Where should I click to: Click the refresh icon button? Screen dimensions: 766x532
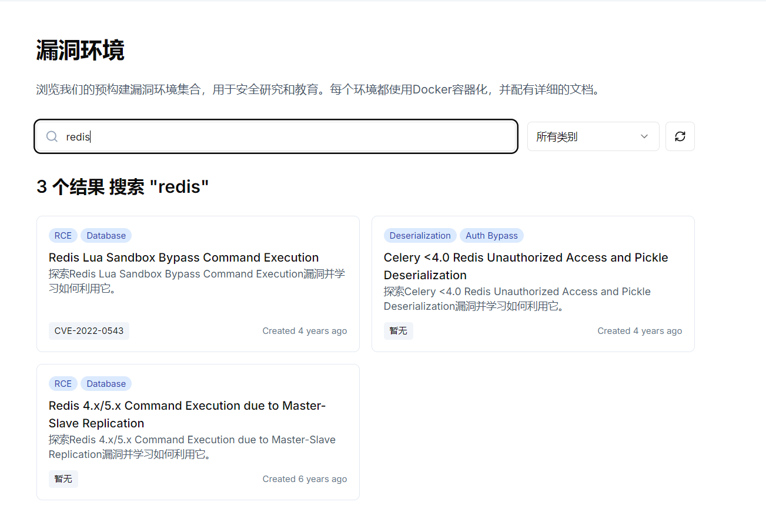pos(680,136)
